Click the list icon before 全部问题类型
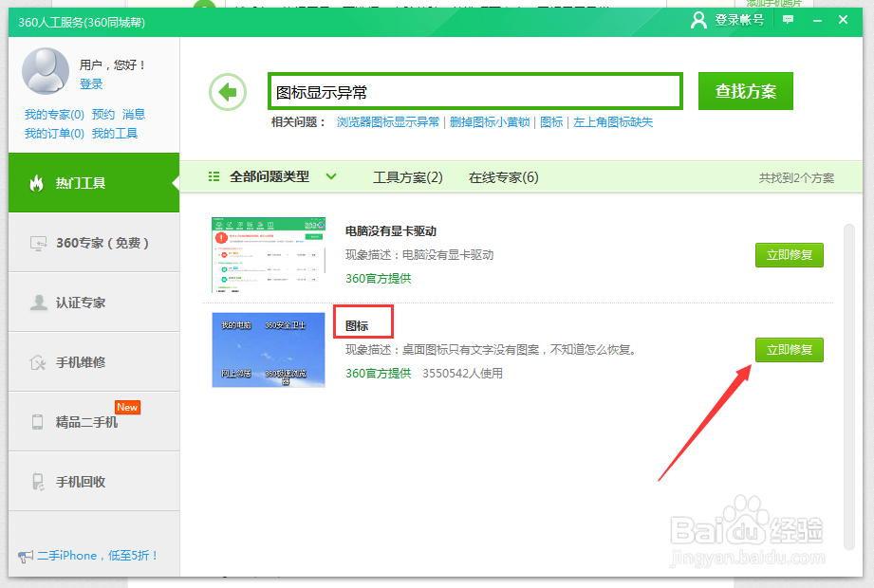 (214, 176)
